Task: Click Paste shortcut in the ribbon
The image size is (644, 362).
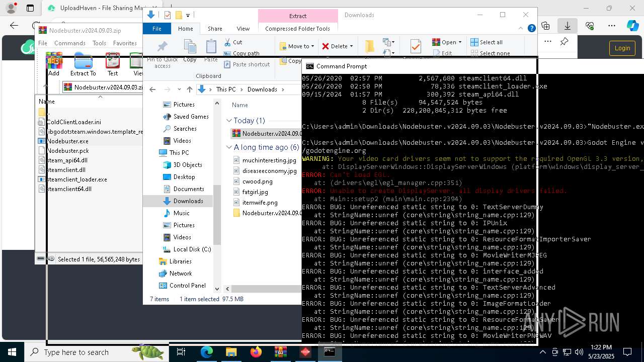Action: 247,64
